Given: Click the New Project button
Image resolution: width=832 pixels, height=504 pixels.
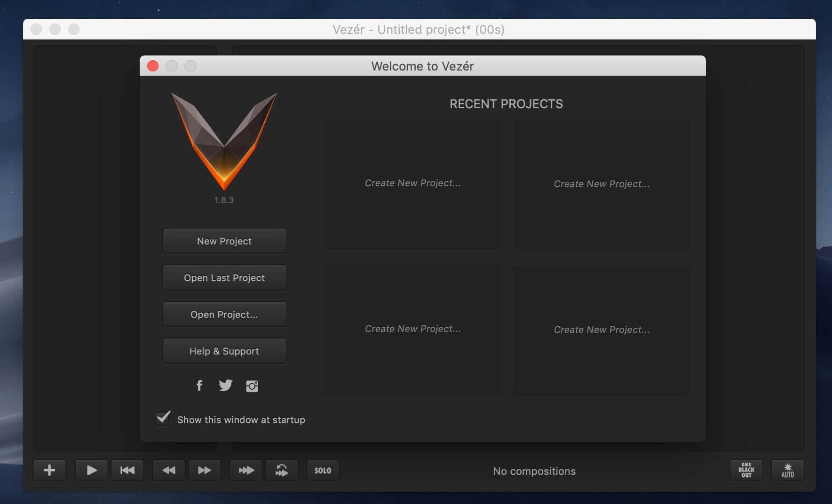Looking at the screenshot, I should [224, 241].
